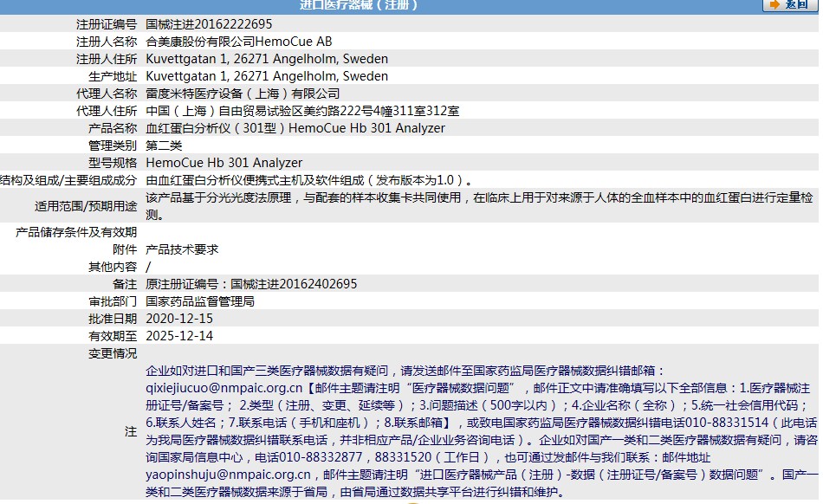
Task: Click the 第二类 management category value
Action: (x=164, y=145)
